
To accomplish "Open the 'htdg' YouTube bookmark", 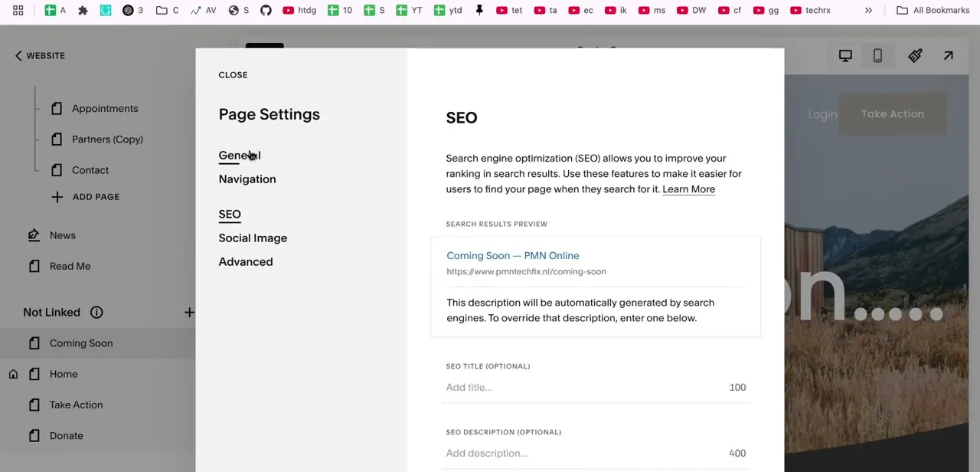I will pos(299,10).
